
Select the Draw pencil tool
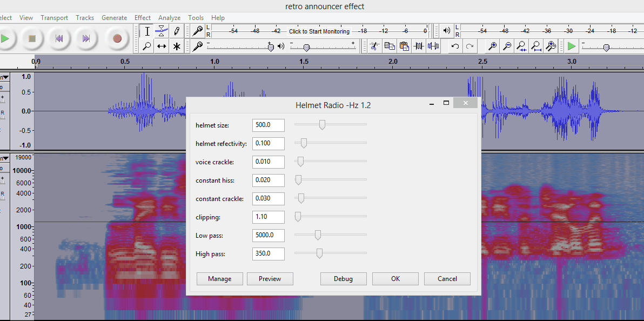coord(176,31)
